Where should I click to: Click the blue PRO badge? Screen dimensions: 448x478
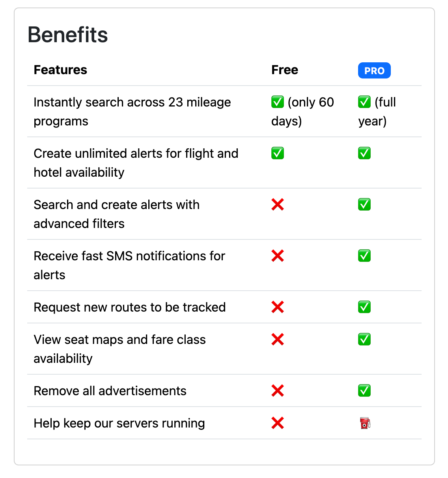374,71
